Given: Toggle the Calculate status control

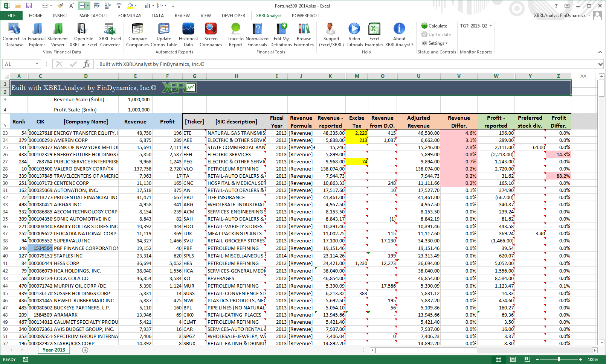Looking at the screenshot, I should 435,26.
